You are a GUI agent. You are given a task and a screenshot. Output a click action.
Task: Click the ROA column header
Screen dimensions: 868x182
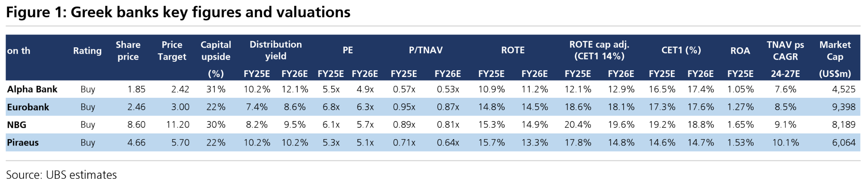point(740,51)
